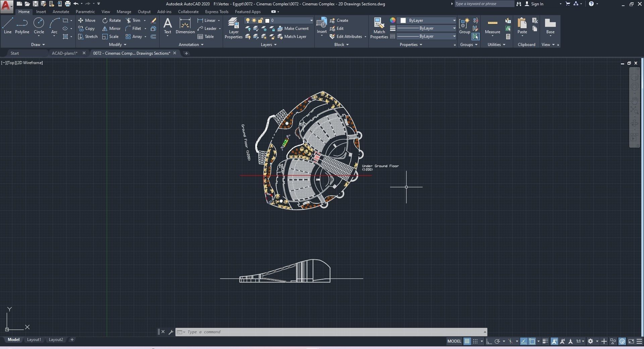Choose the Fillet tool
The height and width of the screenshot is (349, 644).
point(133,29)
